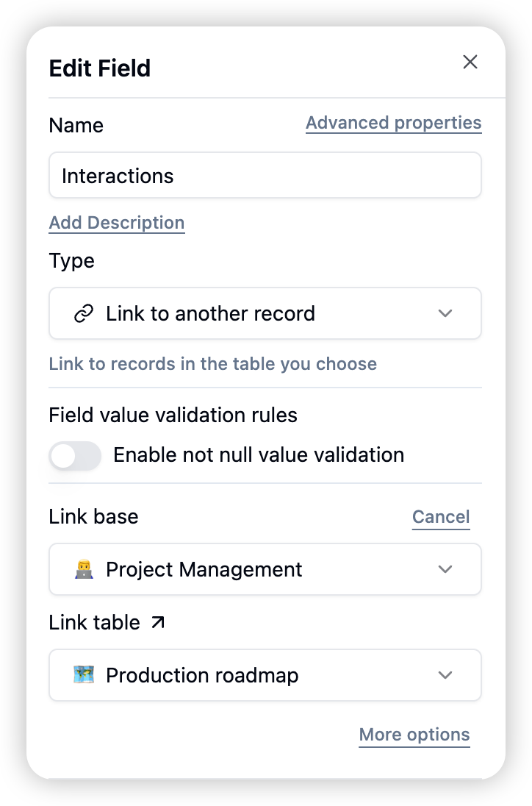532x806 pixels.
Task: Click Add Description link
Action: tap(117, 223)
